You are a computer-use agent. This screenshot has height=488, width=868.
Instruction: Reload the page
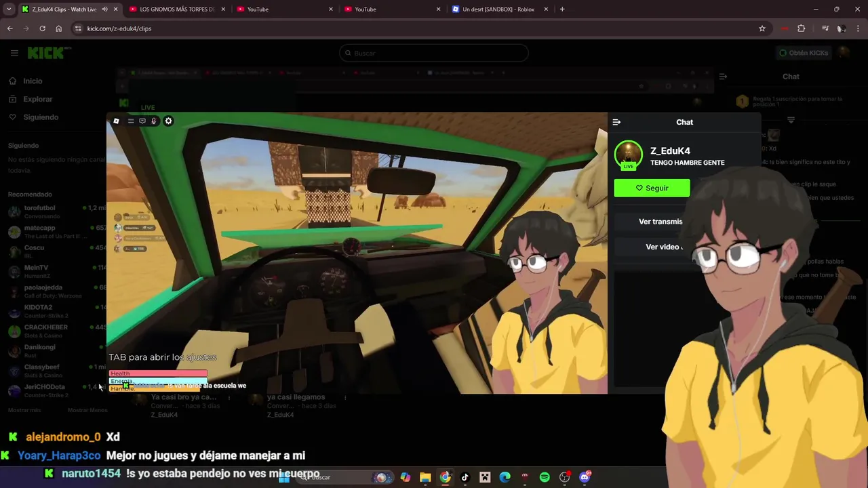tap(42, 28)
